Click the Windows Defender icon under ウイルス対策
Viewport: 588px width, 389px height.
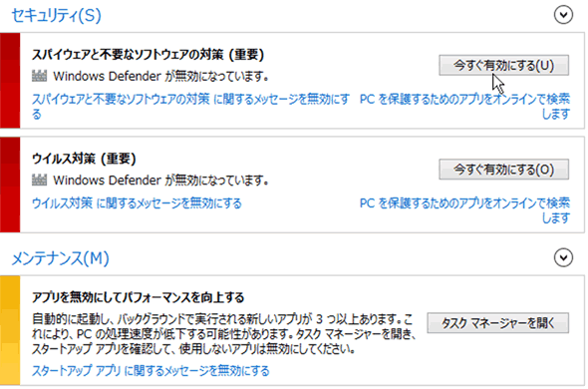click(x=40, y=181)
